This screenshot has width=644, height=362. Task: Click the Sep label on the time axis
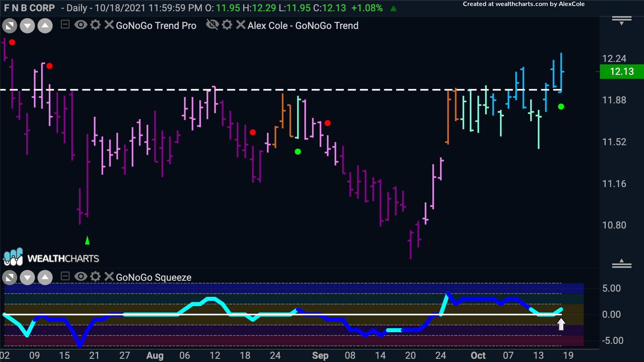[x=320, y=356]
